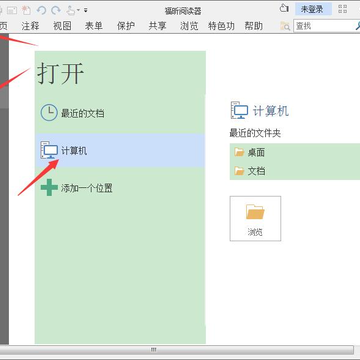The width and height of the screenshot is (360, 360).
Task: Click the large computer icon in right heading
Action: (x=239, y=110)
